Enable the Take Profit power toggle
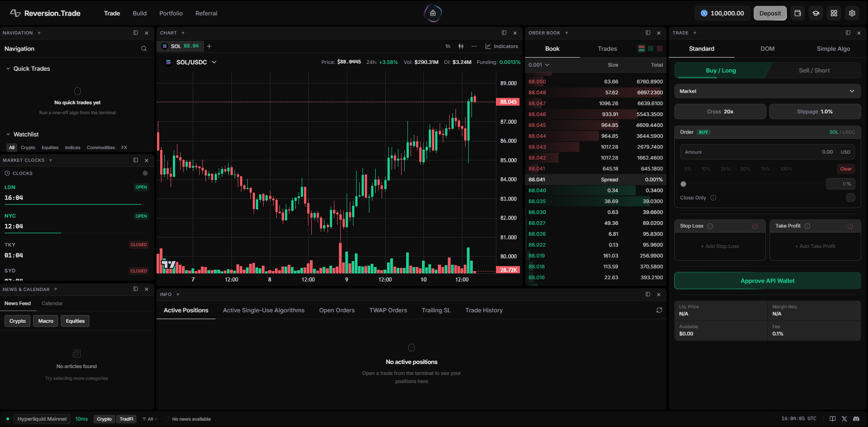The image size is (868, 427). click(850, 226)
